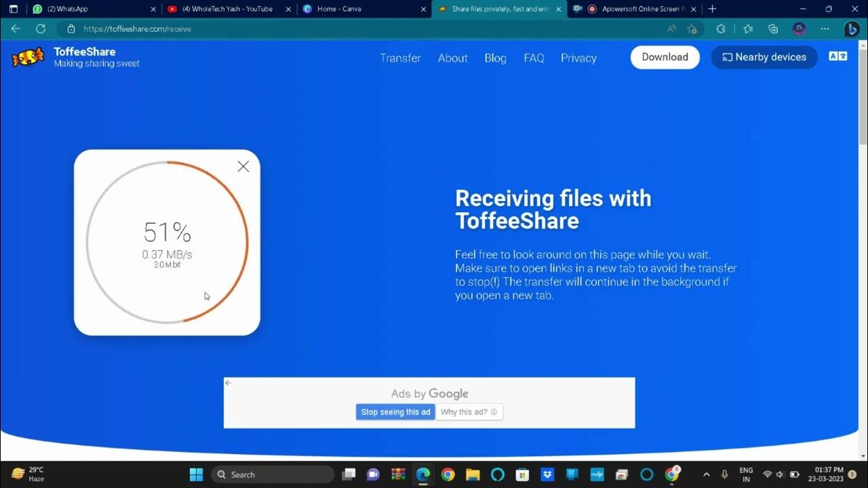Open Edge Settings and more menu
Viewport: 868px width, 488px height.
pyautogui.click(x=825, y=29)
